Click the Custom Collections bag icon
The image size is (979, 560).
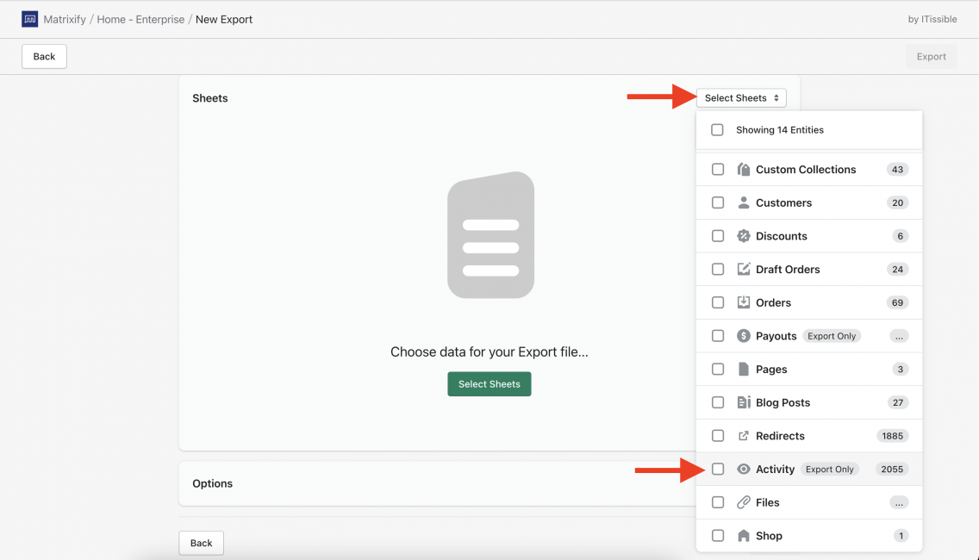744,169
